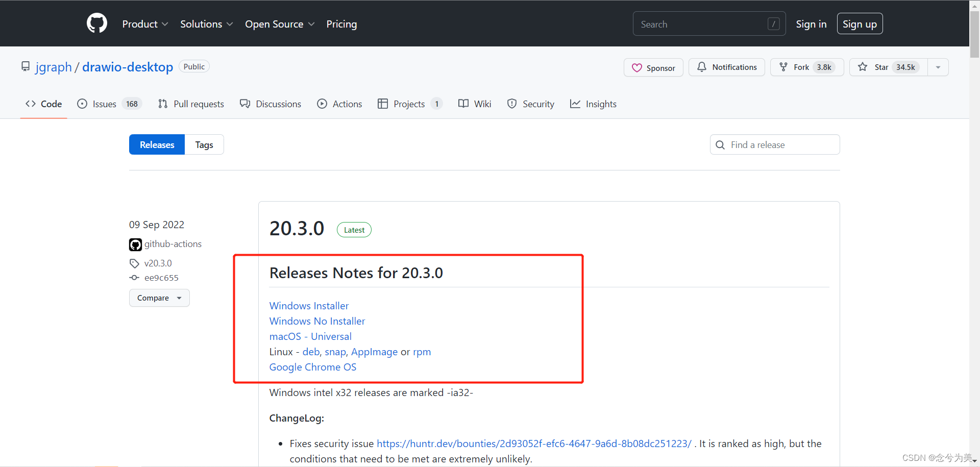Click the Notifications bell button

pyautogui.click(x=726, y=67)
